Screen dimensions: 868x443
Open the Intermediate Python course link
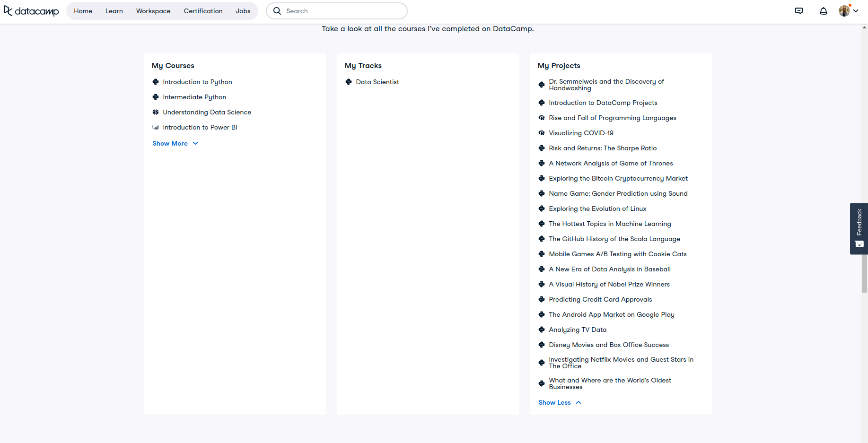[194, 97]
